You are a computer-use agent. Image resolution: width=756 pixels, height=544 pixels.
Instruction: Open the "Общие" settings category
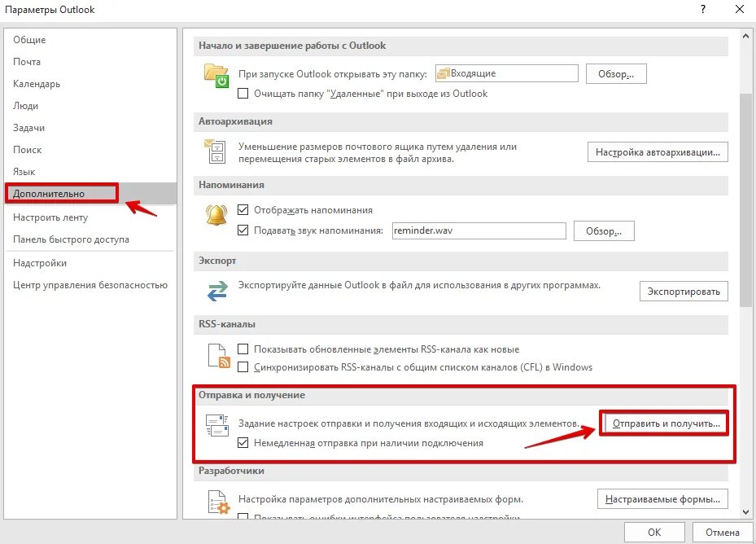point(90,40)
